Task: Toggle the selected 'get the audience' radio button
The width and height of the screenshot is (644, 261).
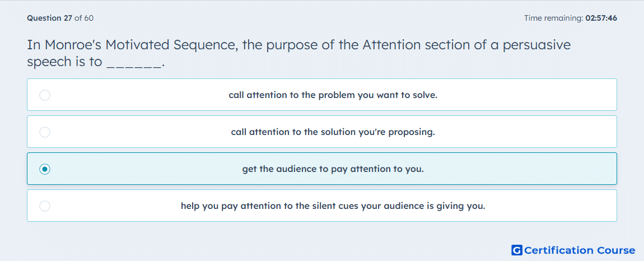Action: [x=45, y=169]
